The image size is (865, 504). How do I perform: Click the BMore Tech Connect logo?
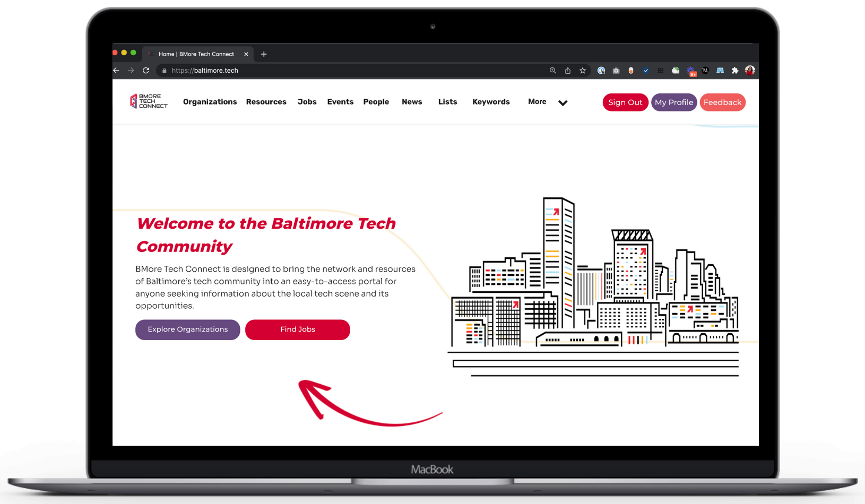149,101
